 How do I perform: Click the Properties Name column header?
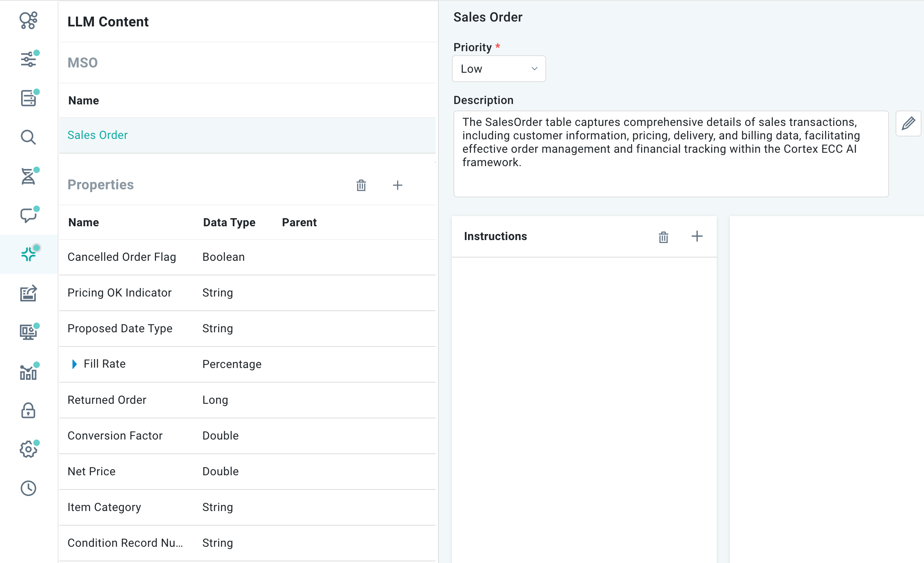[84, 223]
